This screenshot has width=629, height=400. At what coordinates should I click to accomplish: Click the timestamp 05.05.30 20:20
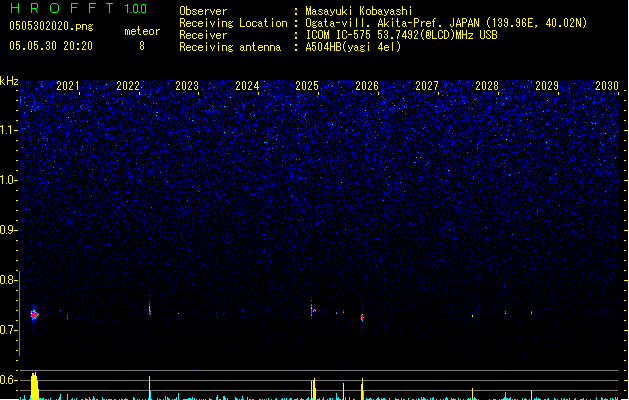tap(51, 46)
